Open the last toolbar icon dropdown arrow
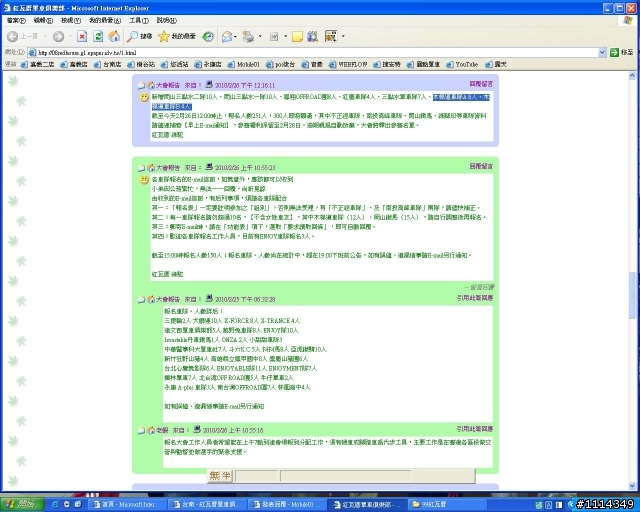The height and width of the screenshot is (512, 640). 343,37
